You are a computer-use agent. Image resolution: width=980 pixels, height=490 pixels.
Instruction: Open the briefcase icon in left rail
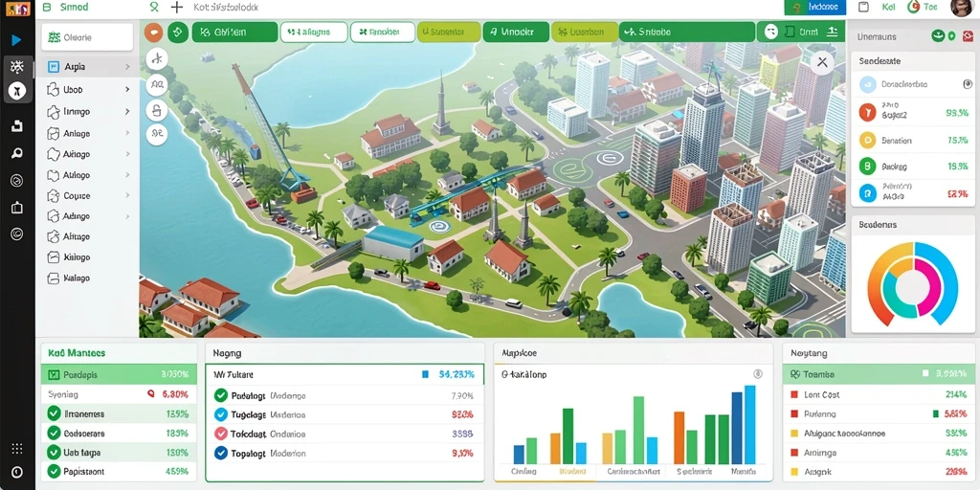(17, 208)
